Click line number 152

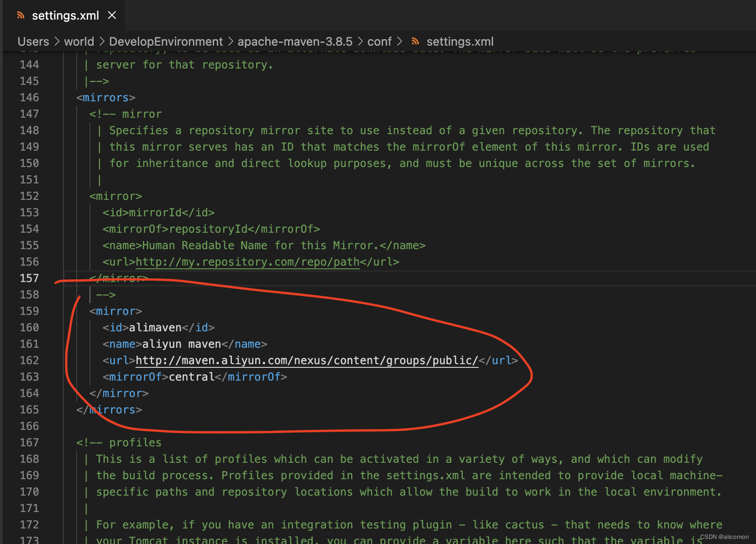pyautogui.click(x=29, y=196)
